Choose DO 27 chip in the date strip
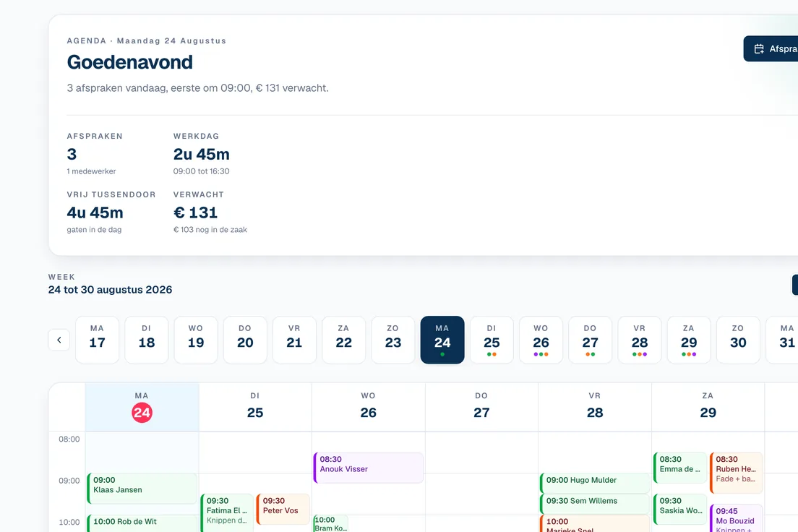 point(591,340)
